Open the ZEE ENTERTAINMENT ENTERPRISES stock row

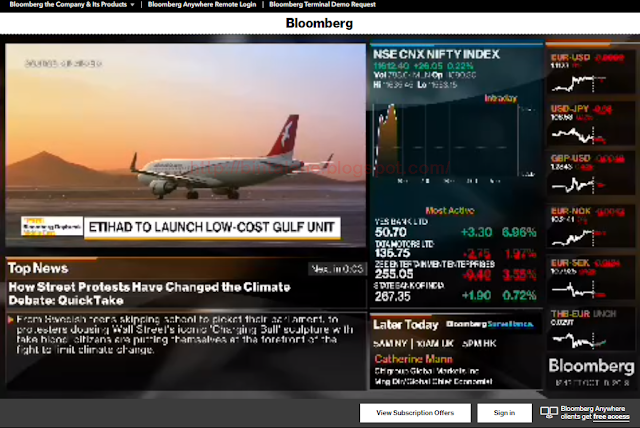(x=455, y=271)
